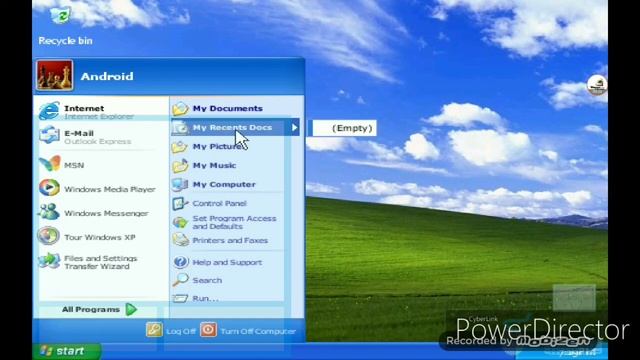Click the Run icon
Image resolution: width=640 pixels, height=360 pixels.
point(180,298)
